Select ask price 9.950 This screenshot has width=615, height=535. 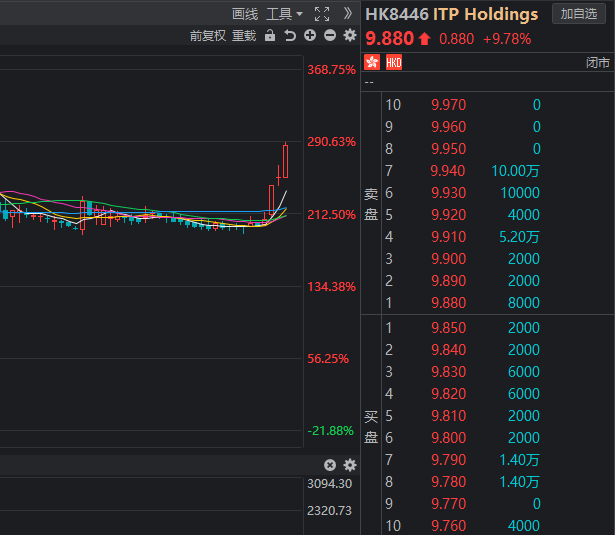point(449,149)
